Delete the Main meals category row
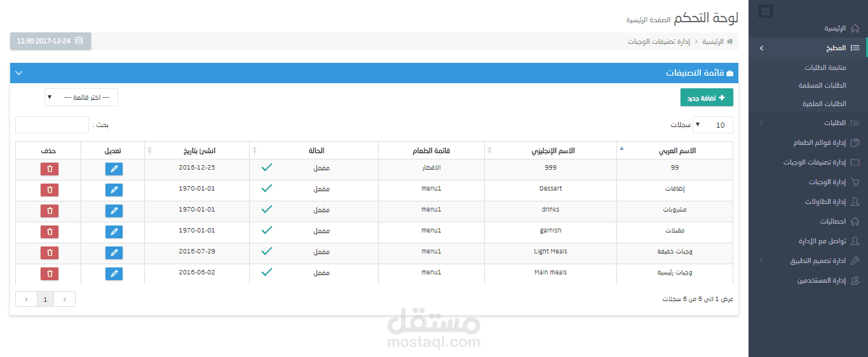Image resolution: width=868 pixels, height=357 pixels. (x=50, y=274)
